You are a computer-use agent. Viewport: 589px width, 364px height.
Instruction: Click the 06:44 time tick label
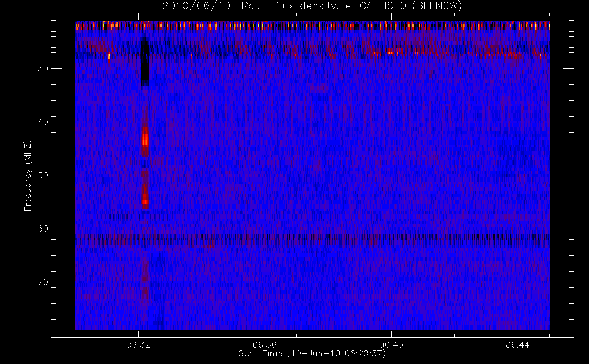517,345
